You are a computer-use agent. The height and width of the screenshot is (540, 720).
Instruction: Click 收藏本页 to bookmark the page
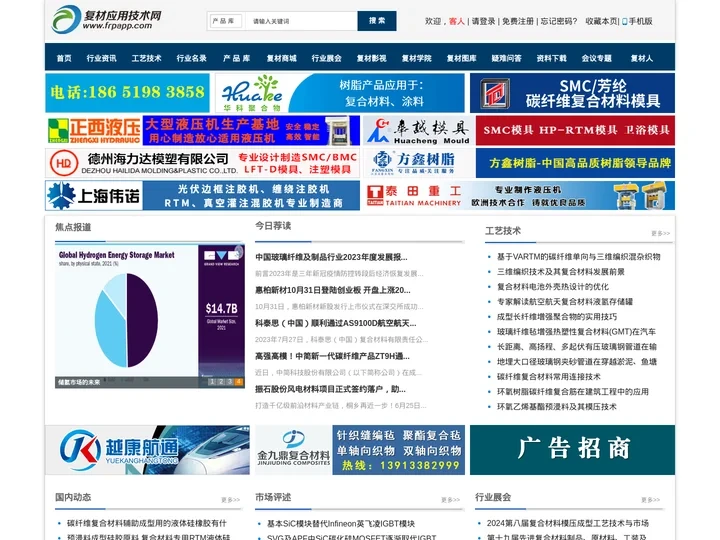(x=601, y=21)
